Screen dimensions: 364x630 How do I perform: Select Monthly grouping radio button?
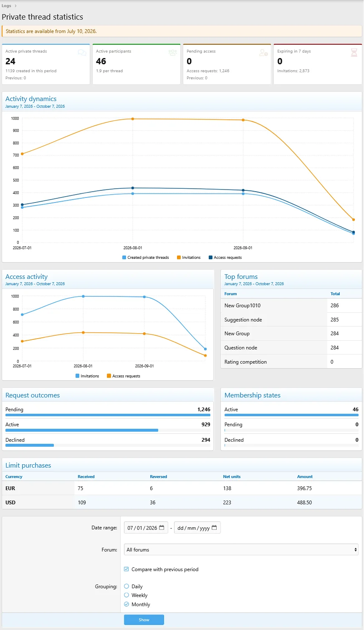pyautogui.click(x=126, y=604)
